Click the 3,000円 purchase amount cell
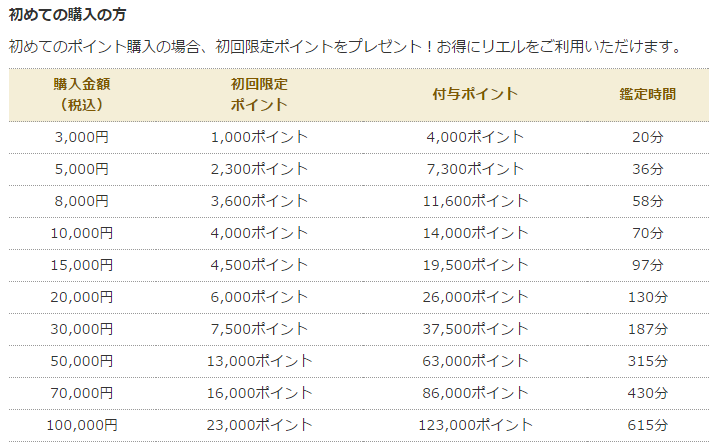The height and width of the screenshot is (442, 715). [x=82, y=137]
